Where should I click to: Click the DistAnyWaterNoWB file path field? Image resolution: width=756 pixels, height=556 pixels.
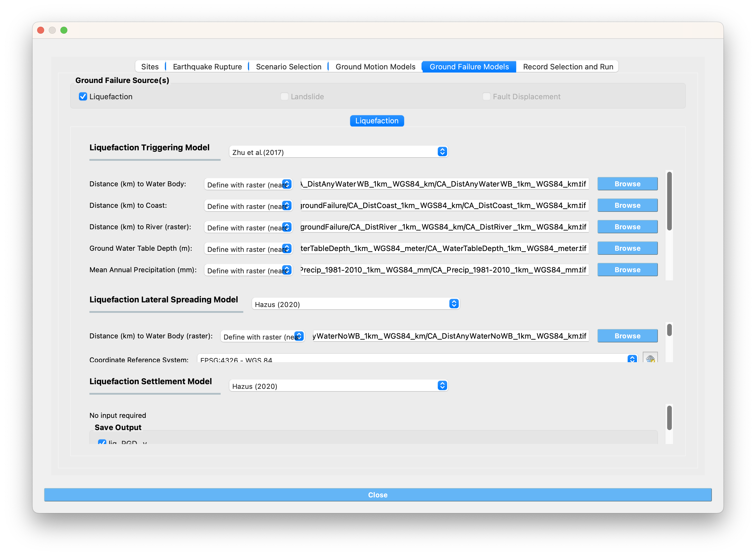pos(451,336)
